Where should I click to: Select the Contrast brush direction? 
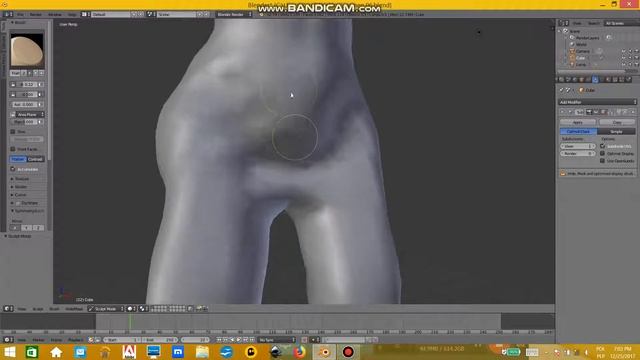(36, 159)
